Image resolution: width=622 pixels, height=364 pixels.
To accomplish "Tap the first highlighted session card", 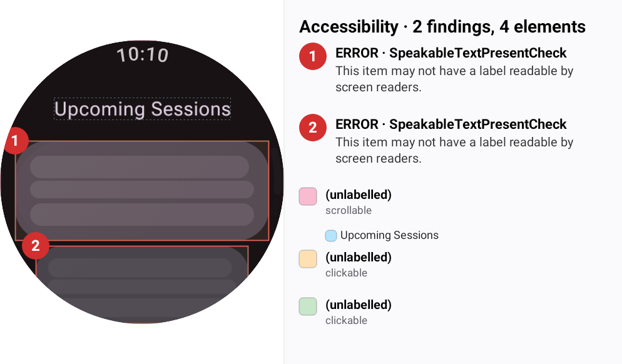I will point(142,190).
